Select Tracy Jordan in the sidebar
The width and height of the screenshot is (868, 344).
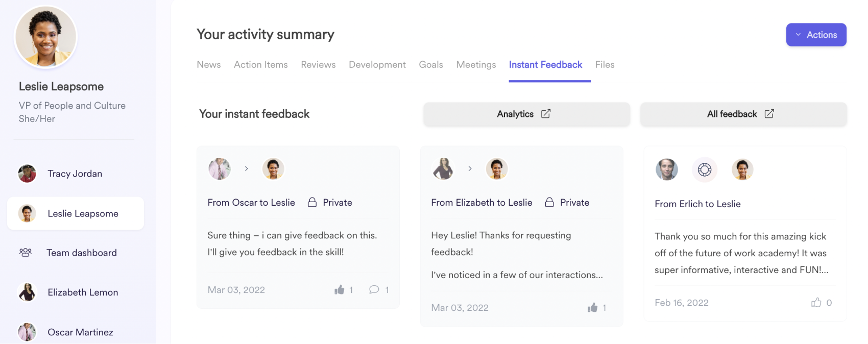[75, 174]
